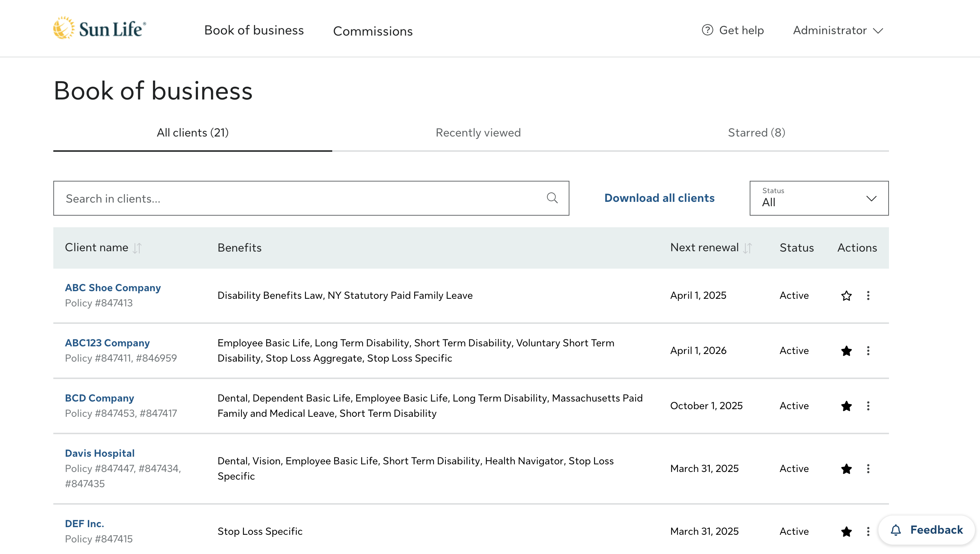980x554 pixels.
Task: Click inside the Search in clients field
Action: tap(228, 198)
